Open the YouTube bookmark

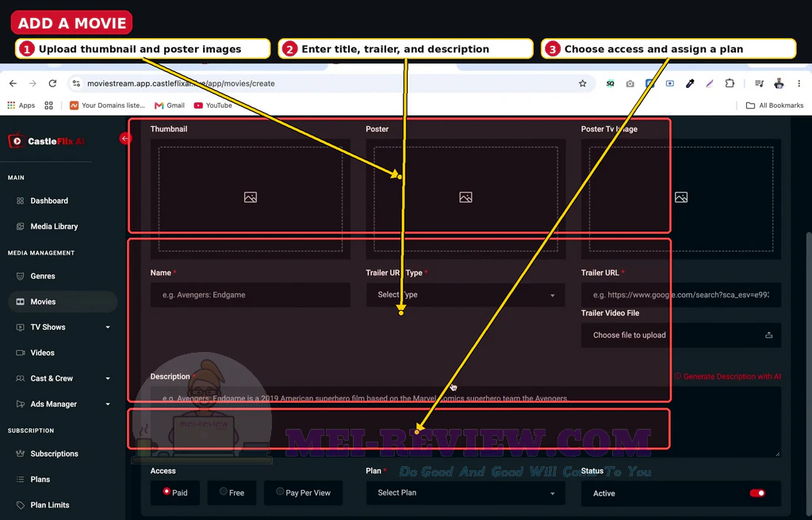coord(213,105)
